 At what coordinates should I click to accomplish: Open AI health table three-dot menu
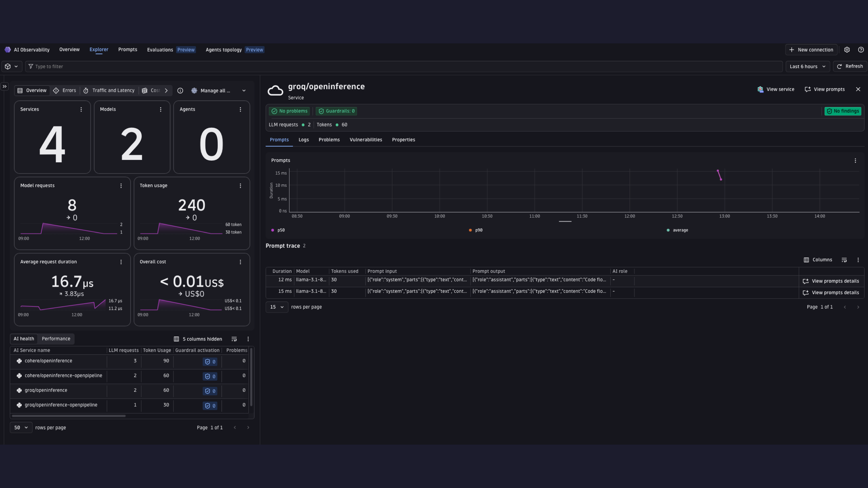coord(248,339)
